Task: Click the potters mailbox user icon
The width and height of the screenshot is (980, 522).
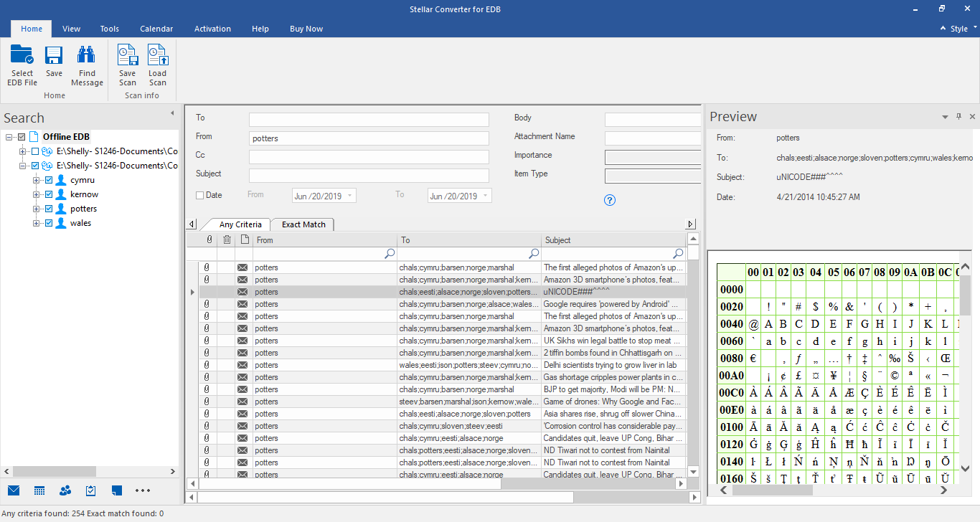Action: [x=61, y=209]
